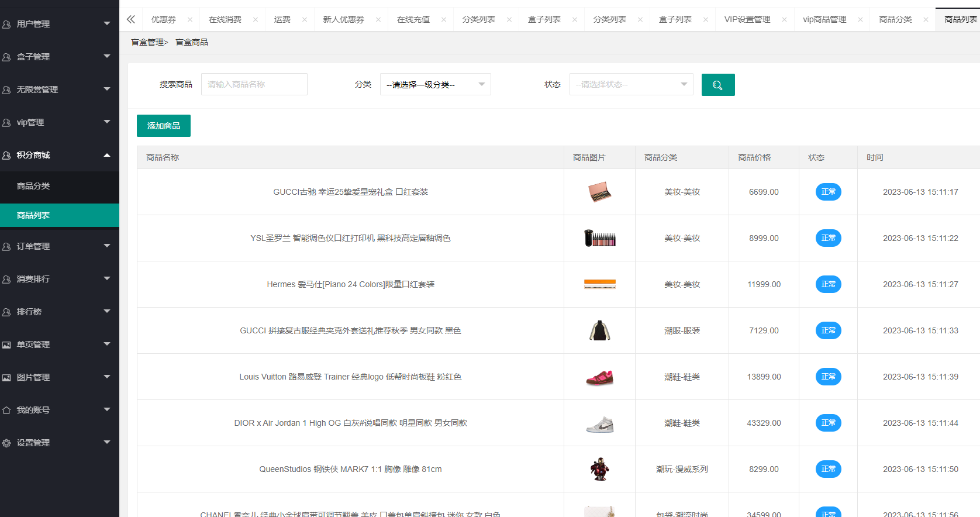Open GUCCI lipstick gift box thumbnail
The width and height of the screenshot is (980, 517).
(599, 192)
